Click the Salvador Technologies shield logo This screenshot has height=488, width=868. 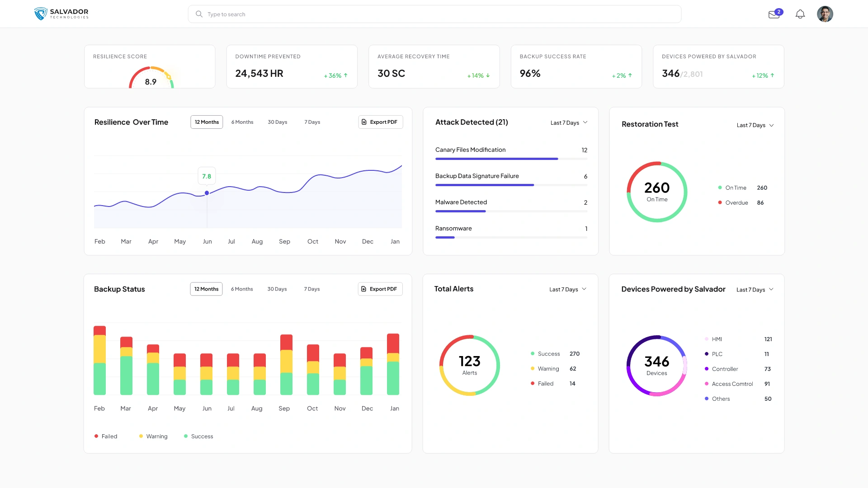click(41, 14)
